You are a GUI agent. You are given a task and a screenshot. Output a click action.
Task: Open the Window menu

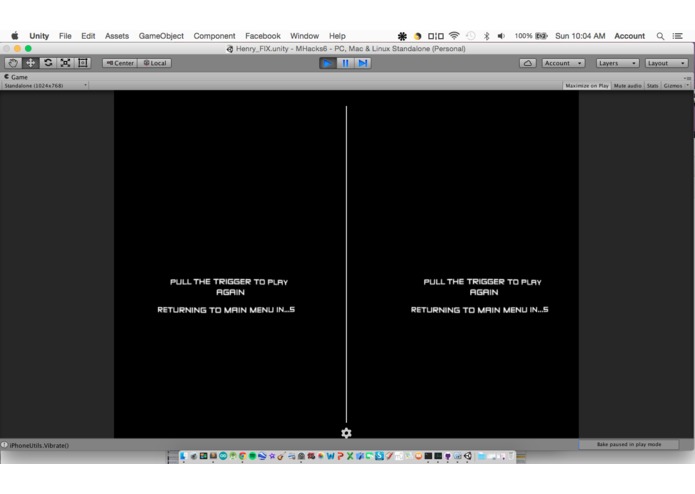[305, 36]
